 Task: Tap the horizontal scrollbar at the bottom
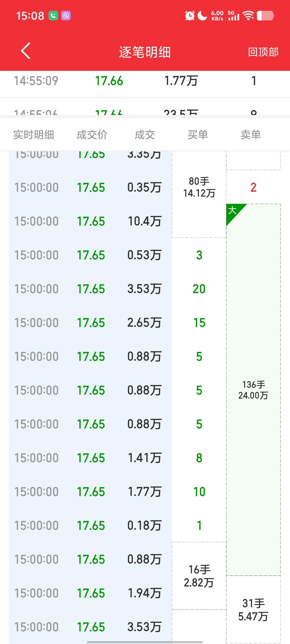(x=145, y=642)
